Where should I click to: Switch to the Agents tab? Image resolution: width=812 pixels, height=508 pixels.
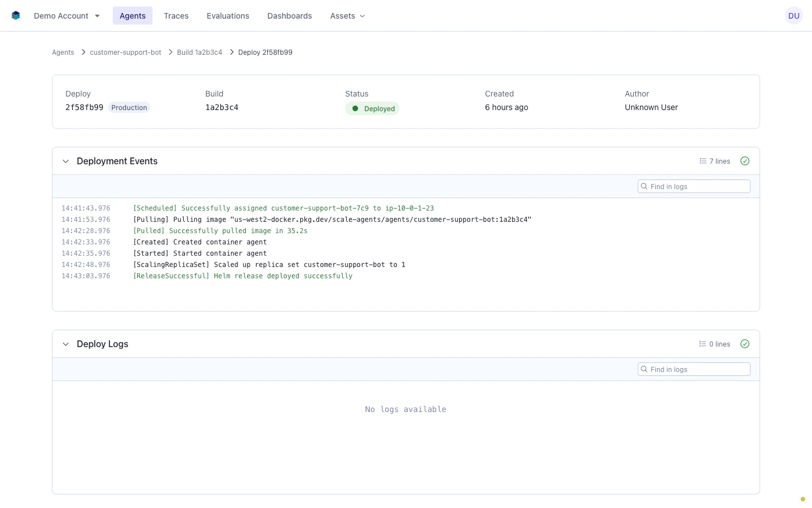click(133, 16)
